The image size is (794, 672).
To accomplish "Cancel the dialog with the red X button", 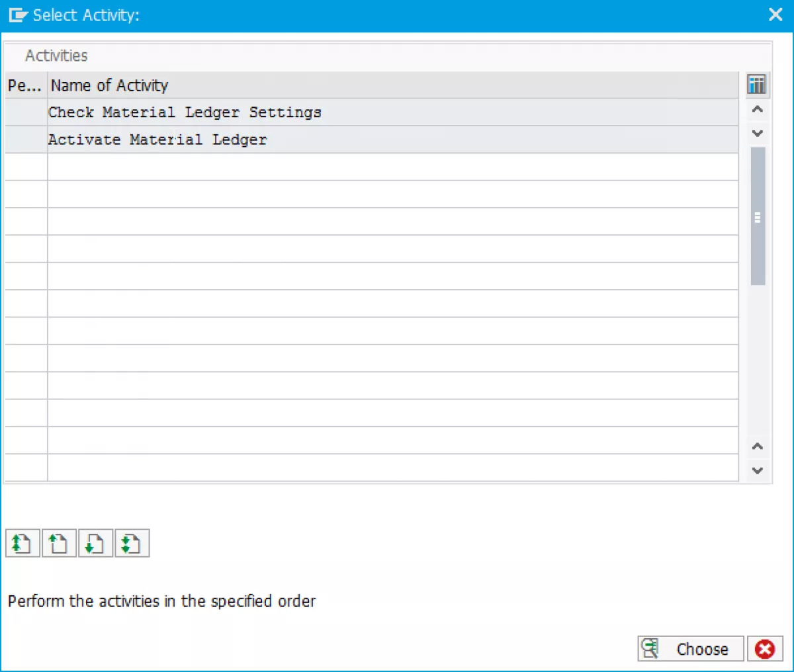I will click(x=765, y=649).
